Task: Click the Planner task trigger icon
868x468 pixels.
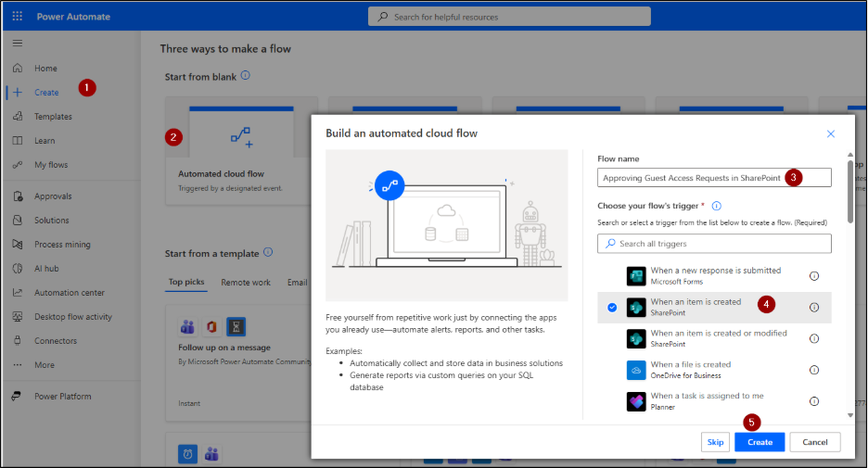Action: 635,401
